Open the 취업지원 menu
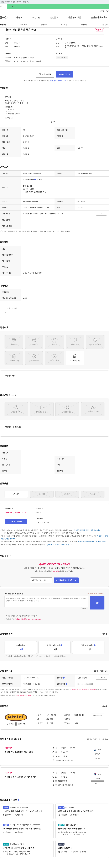This screenshot has width=109, height=868. point(36,17)
